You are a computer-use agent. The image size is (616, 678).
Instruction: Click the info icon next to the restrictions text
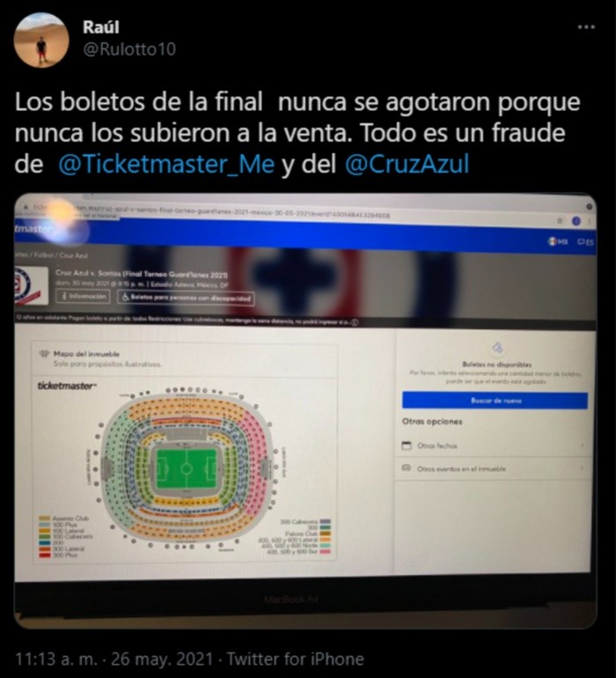tap(355, 322)
